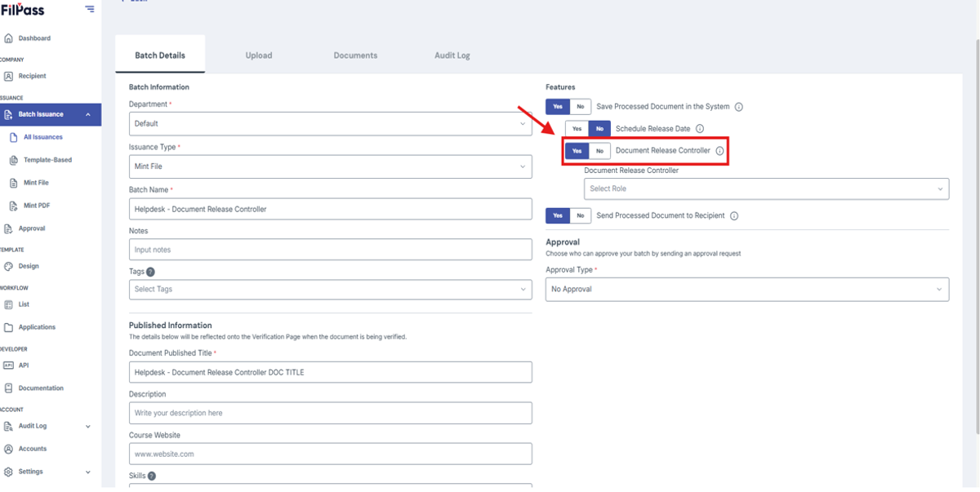Open the Approval Type dropdown
The height and width of the screenshot is (492, 980).
click(x=747, y=289)
